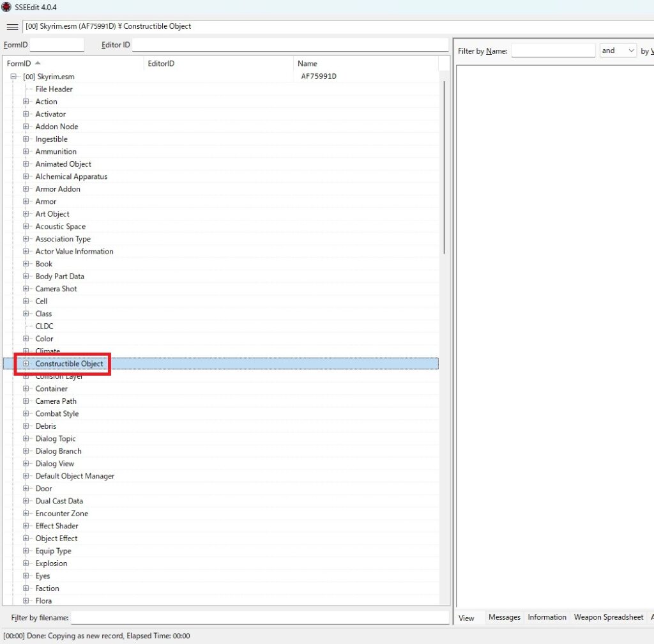
Task: Expand the Armor Addon record group
Action: click(x=26, y=189)
